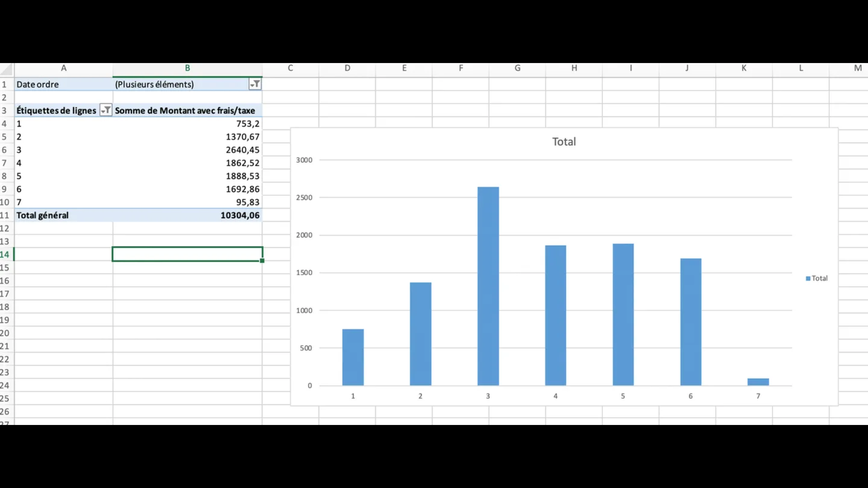Open the Date ordre filter dropdown
The image size is (868, 488).
coord(255,84)
